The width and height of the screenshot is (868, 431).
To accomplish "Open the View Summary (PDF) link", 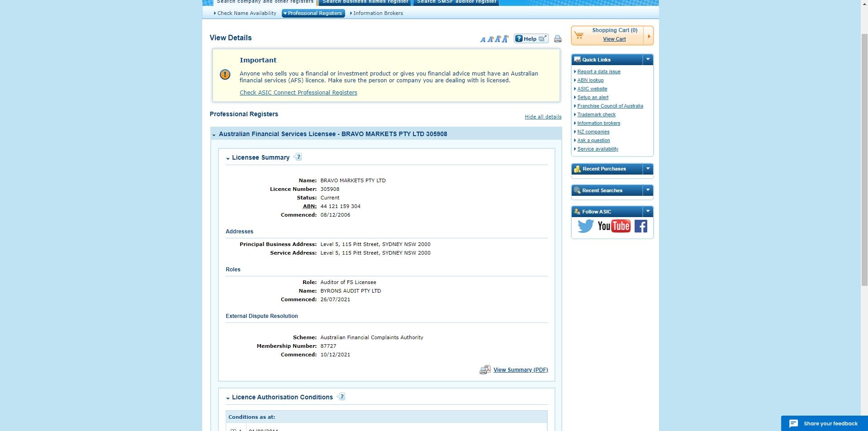I will (521, 370).
